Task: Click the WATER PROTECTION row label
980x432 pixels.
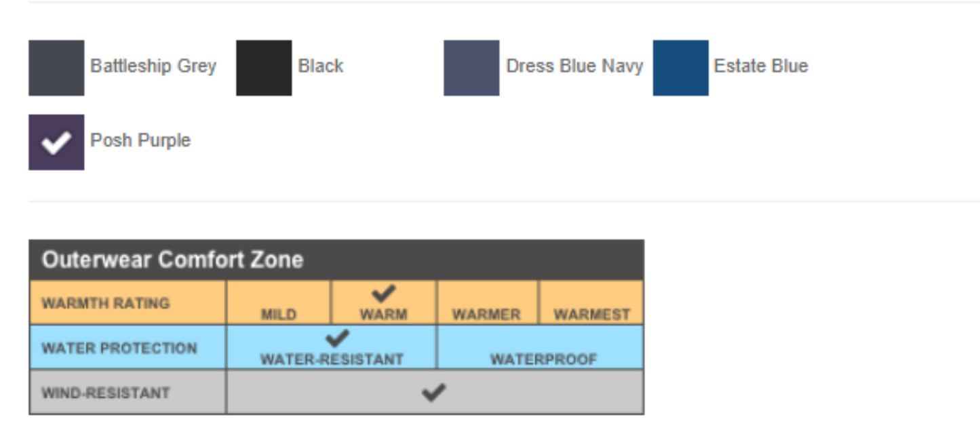Action: (x=119, y=348)
